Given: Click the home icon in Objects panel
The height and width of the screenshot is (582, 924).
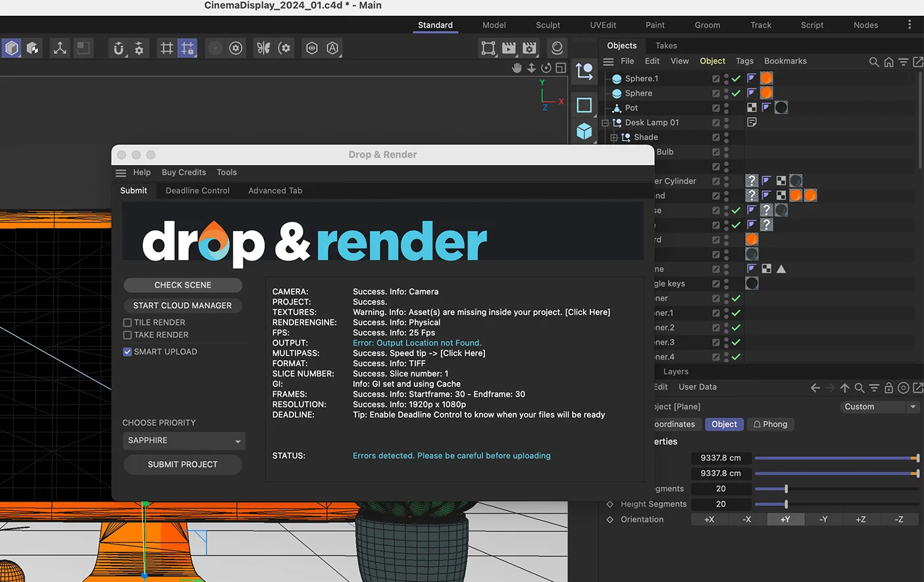Looking at the screenshot, I should [888, 62].
